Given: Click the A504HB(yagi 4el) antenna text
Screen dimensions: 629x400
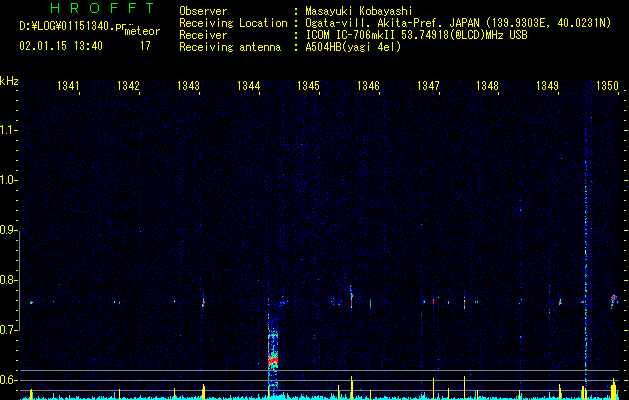Looking at the screenshot, I should pyautogui.click(x=353, y=47).
